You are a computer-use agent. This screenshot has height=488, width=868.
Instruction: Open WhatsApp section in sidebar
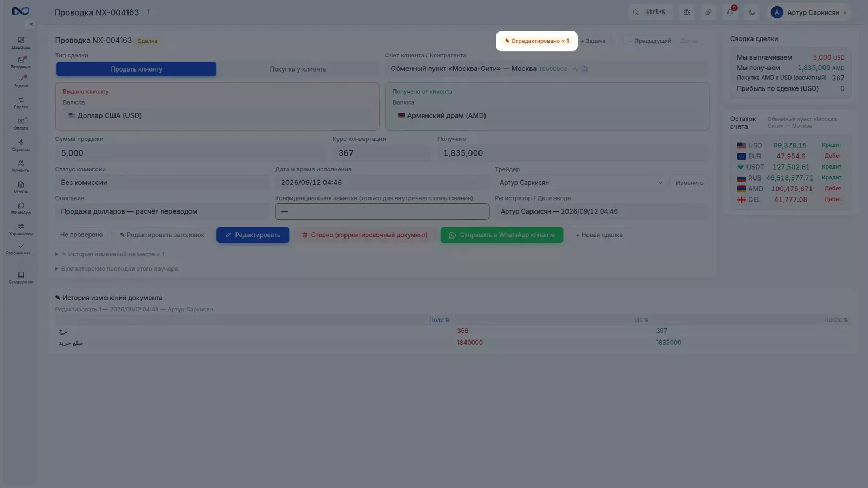[21, 208]
